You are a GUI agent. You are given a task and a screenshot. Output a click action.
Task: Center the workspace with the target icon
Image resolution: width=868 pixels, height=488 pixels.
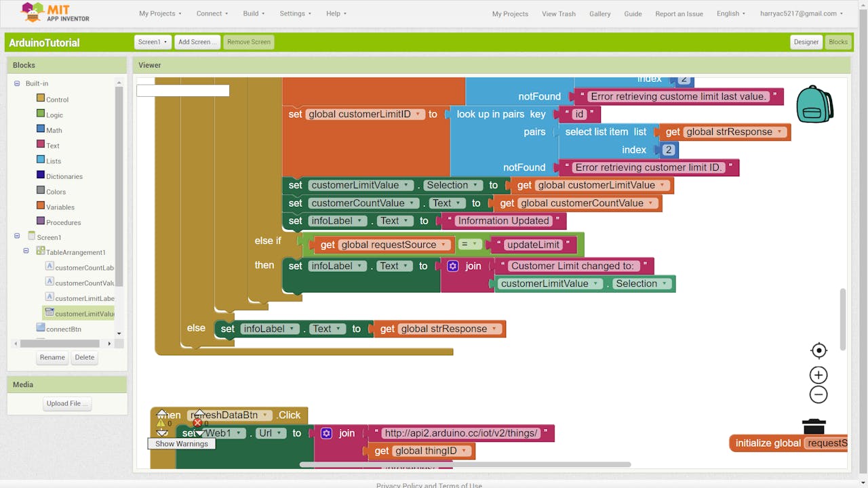click(x=818, y=350)
